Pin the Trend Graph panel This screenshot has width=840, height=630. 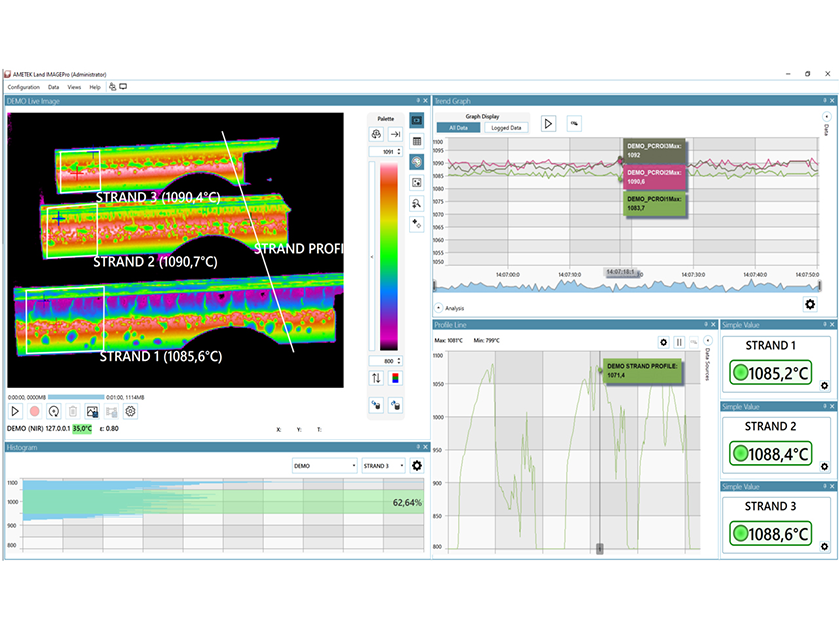pos(825,101)
